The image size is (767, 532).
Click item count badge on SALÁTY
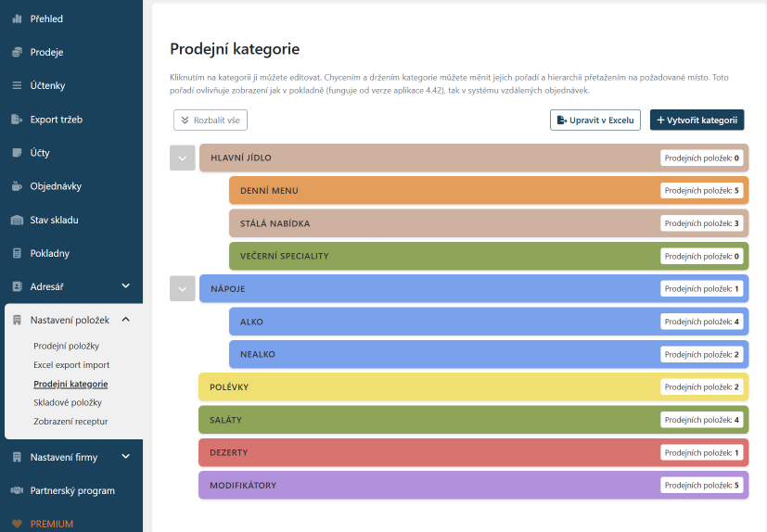tap(702, 420)
